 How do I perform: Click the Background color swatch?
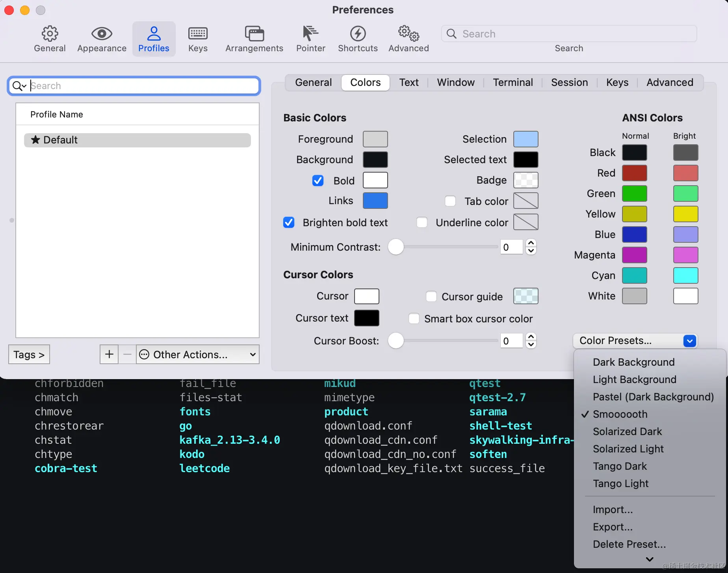(375, 160)
